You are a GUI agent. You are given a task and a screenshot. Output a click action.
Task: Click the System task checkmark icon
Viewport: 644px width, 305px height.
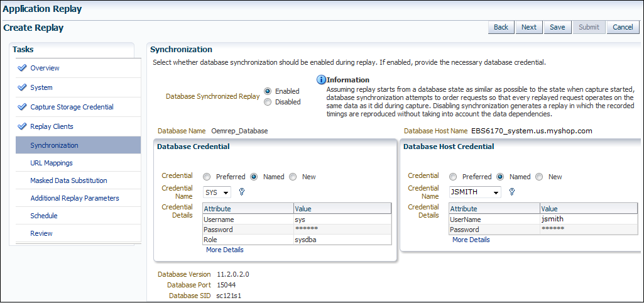click(22, 87)
